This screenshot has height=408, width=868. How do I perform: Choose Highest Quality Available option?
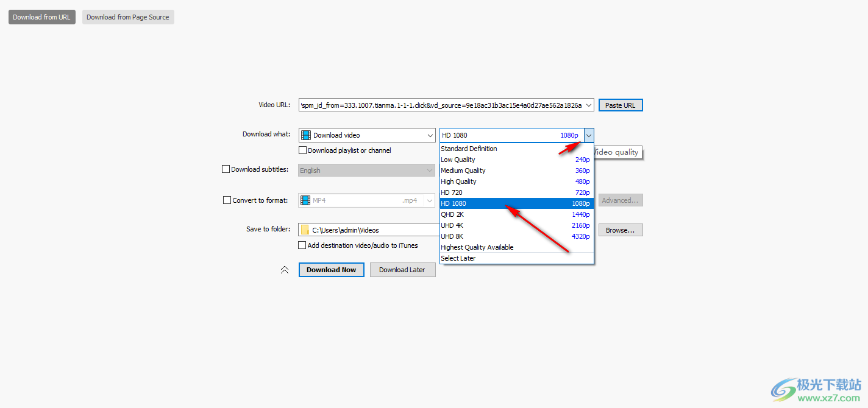coord(516,247)
